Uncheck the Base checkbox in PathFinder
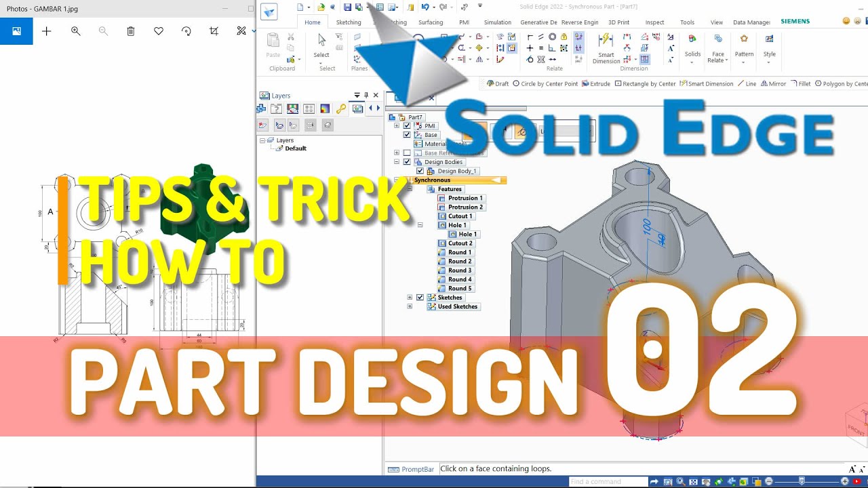 407,135
